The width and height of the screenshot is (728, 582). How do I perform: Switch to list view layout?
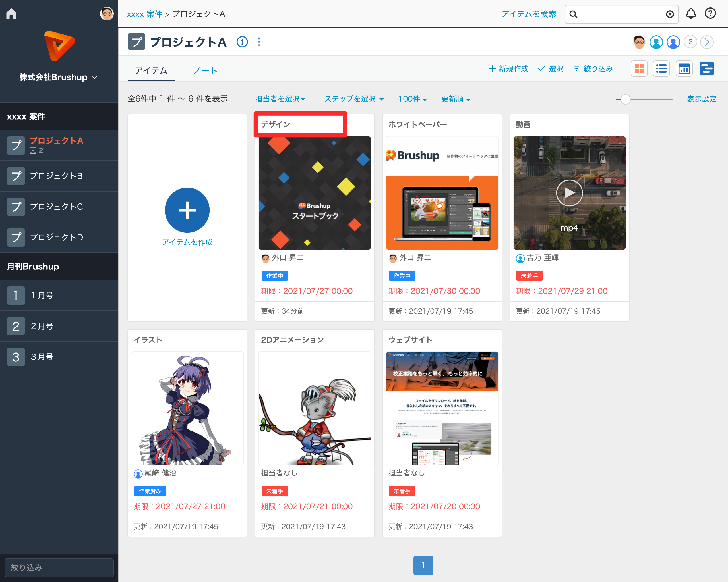(x=661, y=69)
